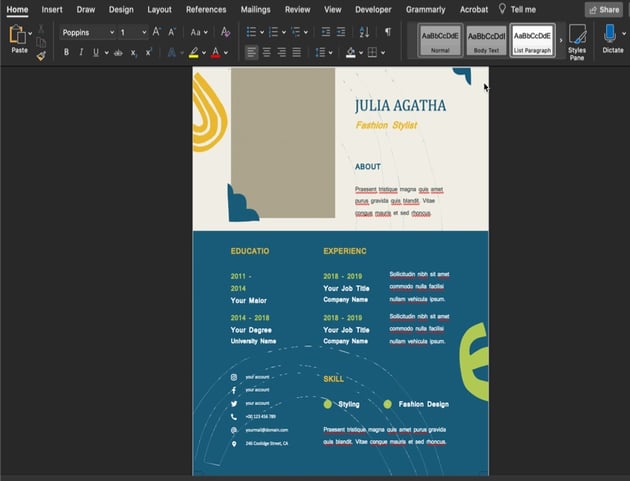Decrease font size with the smaller A
This screenshot has width=630, height=481.
(x=172, y=32)
